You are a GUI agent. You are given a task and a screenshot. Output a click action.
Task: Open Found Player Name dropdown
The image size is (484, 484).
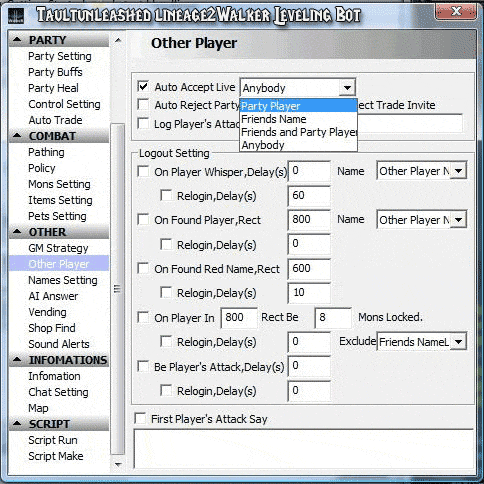coord(458,220)
